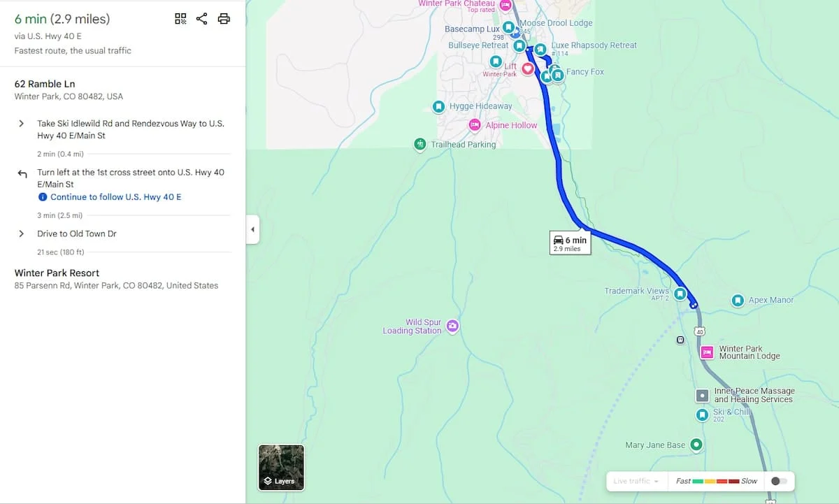Click the Trailhead Parking marker icon

420,144
